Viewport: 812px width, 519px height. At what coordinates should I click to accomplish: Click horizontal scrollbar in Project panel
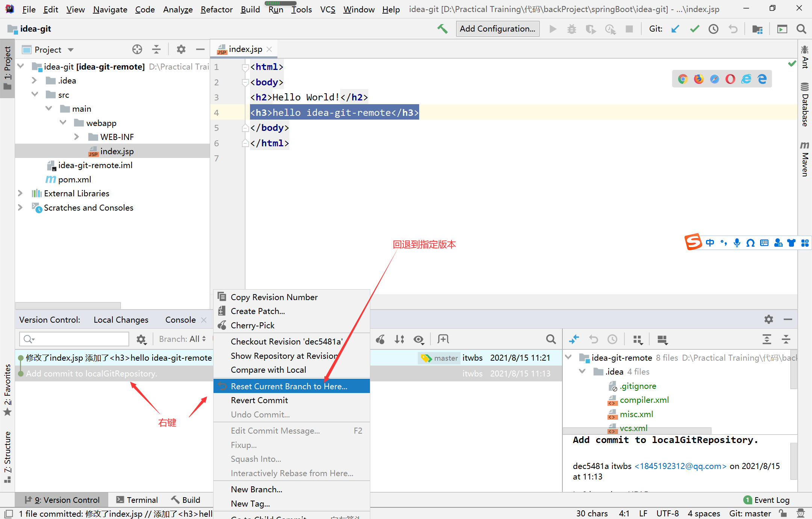point(68,305)
